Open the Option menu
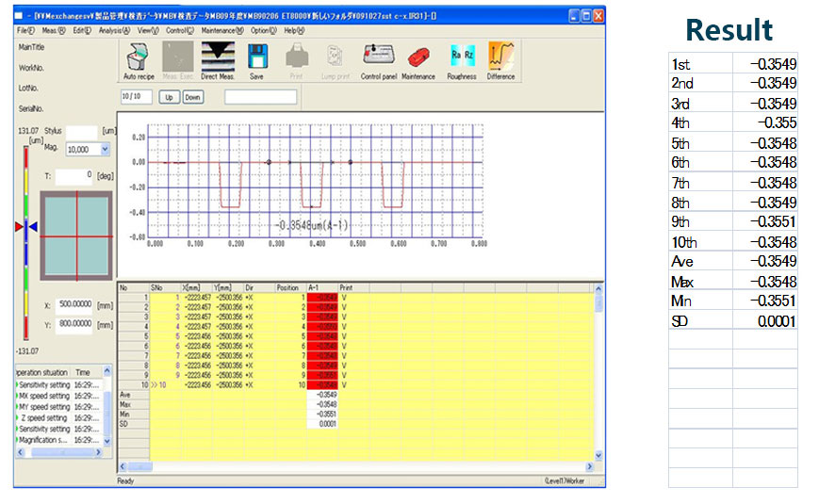The height and width of the screenshot is (504, 819). tap(263, 31)
